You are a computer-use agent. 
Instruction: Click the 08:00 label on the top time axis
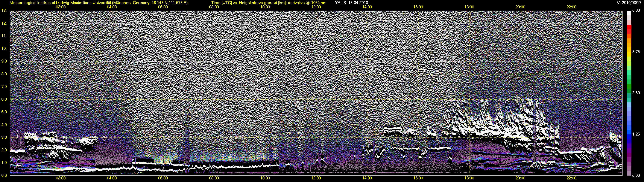coord(214,7)
